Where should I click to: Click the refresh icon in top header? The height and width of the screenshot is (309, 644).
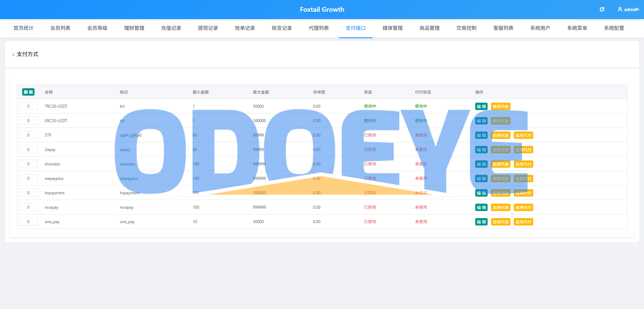[x=602, y=9]
